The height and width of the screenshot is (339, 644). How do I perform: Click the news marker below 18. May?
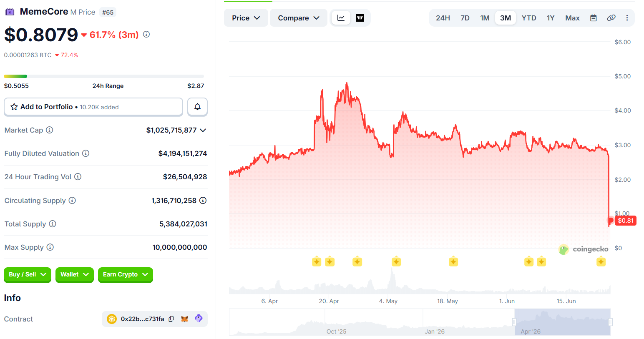[453, 261]
